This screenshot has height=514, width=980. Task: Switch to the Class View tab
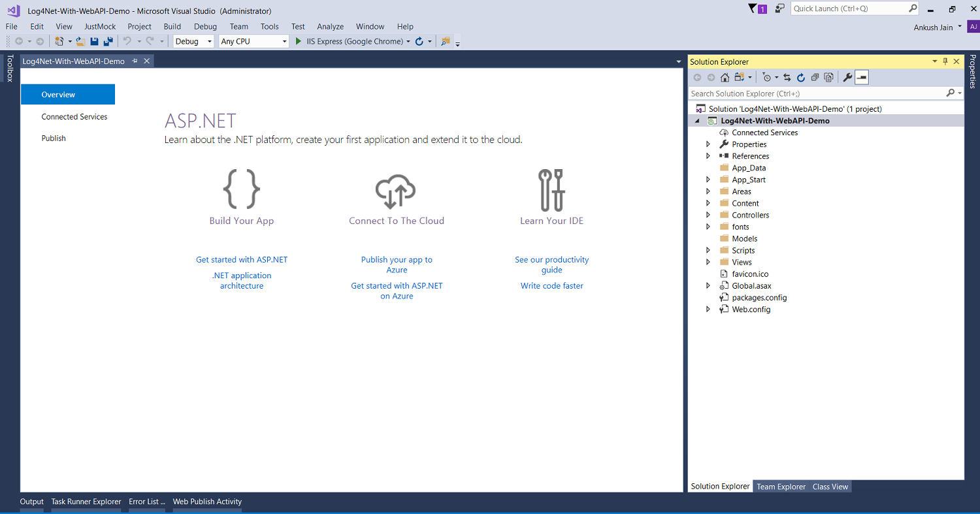tap(830, 487)
